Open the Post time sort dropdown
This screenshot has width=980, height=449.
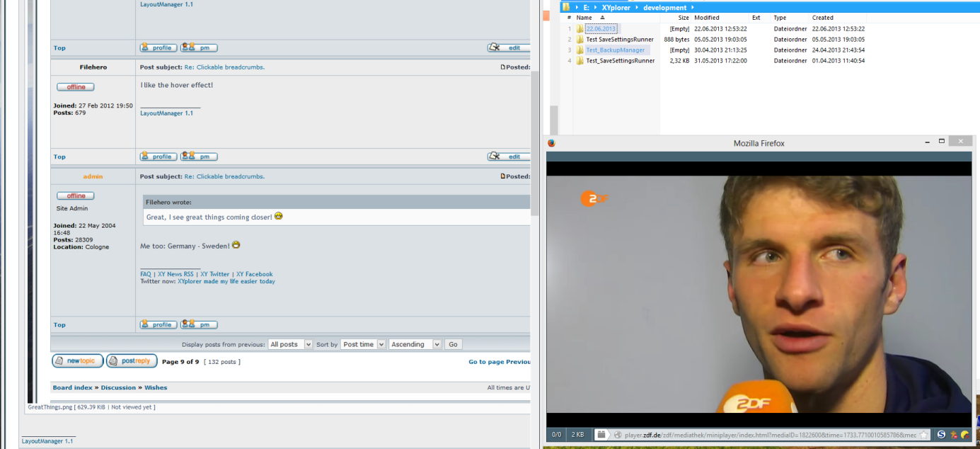coord(364,344)
